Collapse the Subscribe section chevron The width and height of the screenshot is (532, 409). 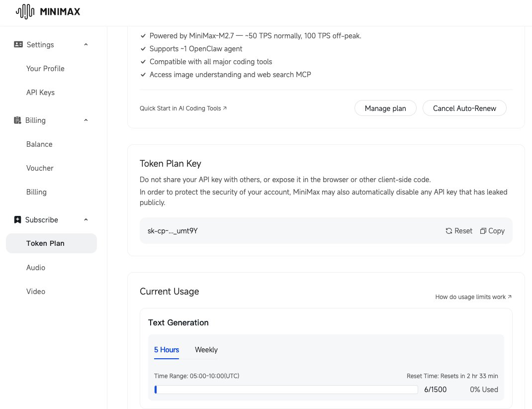click(86, 219)
